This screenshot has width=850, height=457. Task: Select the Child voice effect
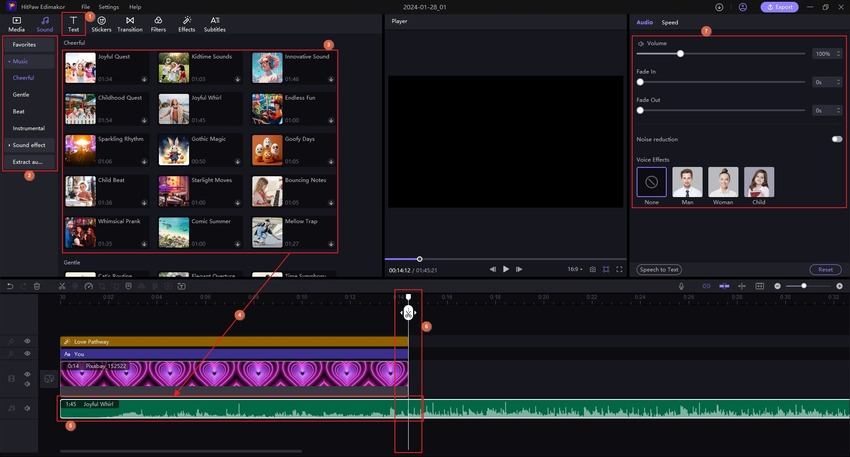pyautogui.click(x=759, y=182)
